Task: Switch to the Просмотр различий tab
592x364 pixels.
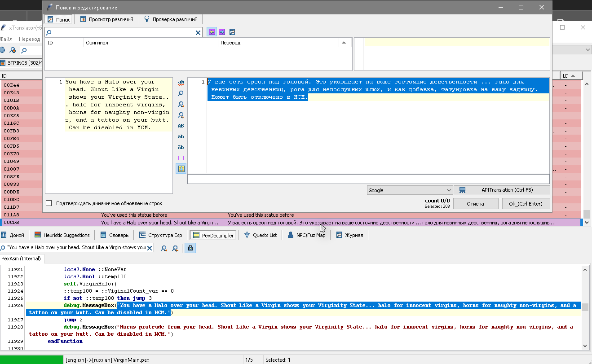Action: [106, 19]
